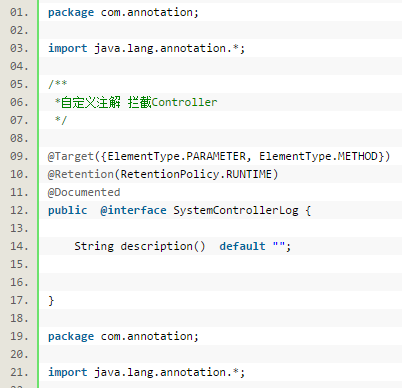
Task: Click 'package com.annotation;' on line 01
Action: (x=123, y=13)
